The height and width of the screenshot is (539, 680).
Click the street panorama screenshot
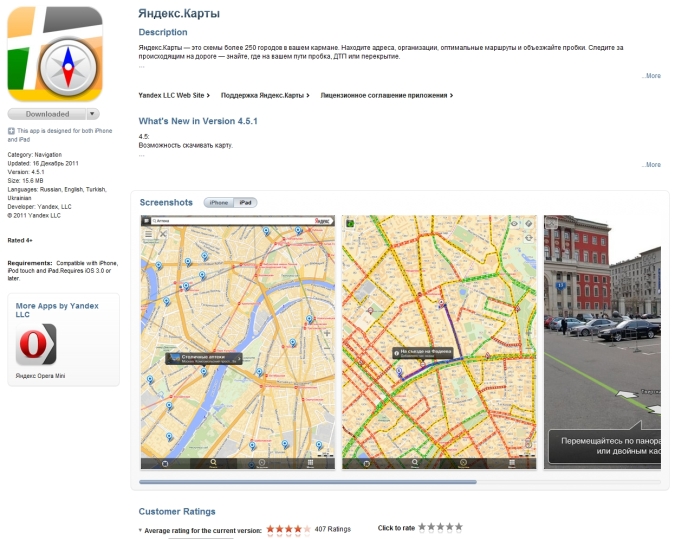pyautogui.click(x=602, y=342)
